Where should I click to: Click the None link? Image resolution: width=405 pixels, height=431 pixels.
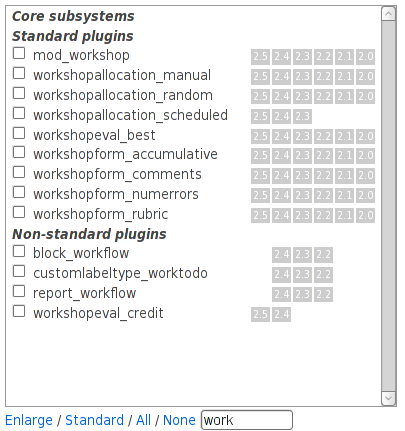click(179, 420)
